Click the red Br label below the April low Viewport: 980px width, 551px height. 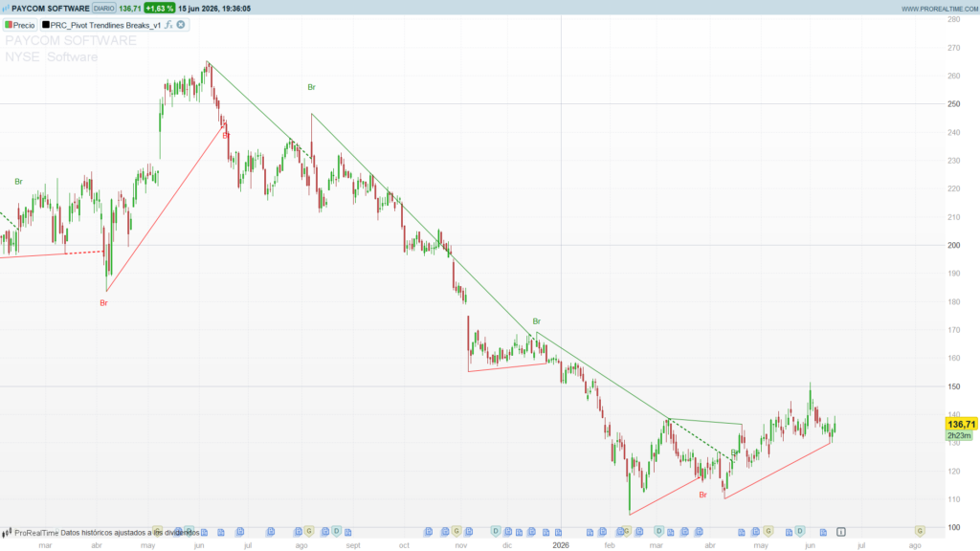point(103,303)
